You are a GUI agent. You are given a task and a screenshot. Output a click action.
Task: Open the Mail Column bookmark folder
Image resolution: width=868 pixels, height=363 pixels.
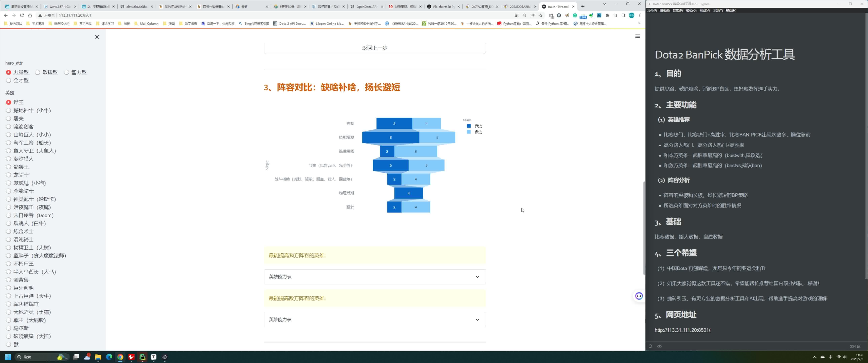coord(146,24)
